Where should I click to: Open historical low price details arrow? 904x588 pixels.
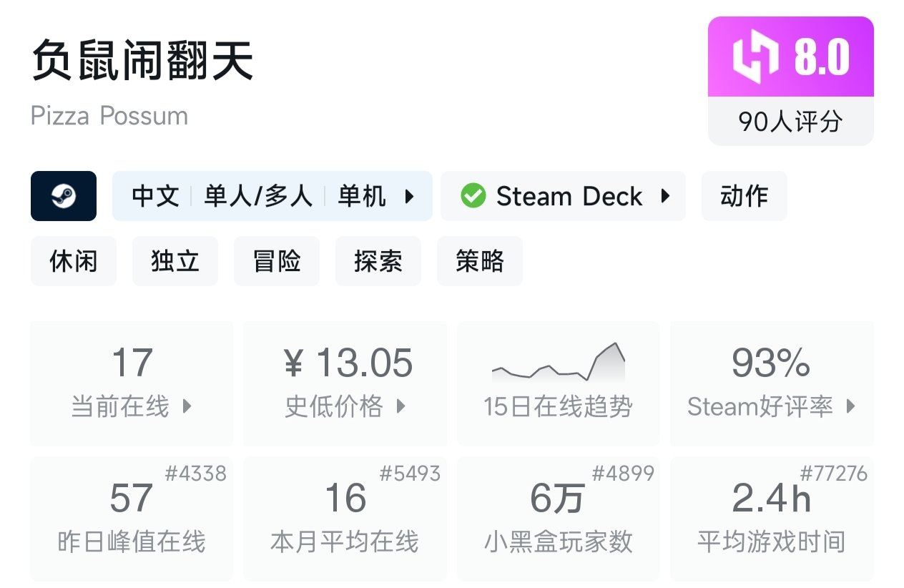[401, 406]
